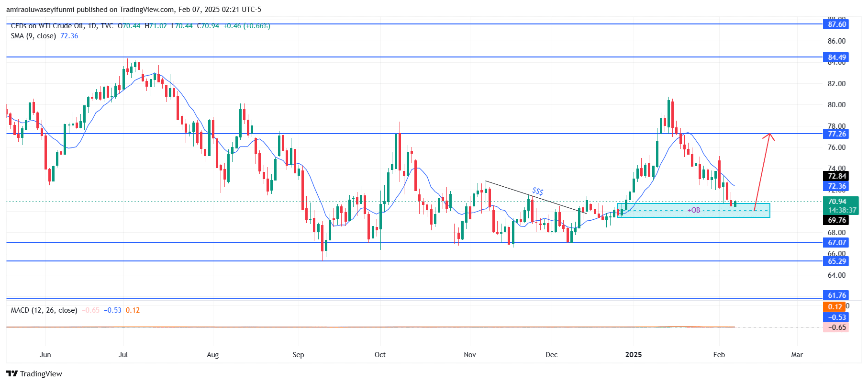Click the 14:38:37 bar countdown label
This screenshot has width=868, height=384.
tap(842, 210)
